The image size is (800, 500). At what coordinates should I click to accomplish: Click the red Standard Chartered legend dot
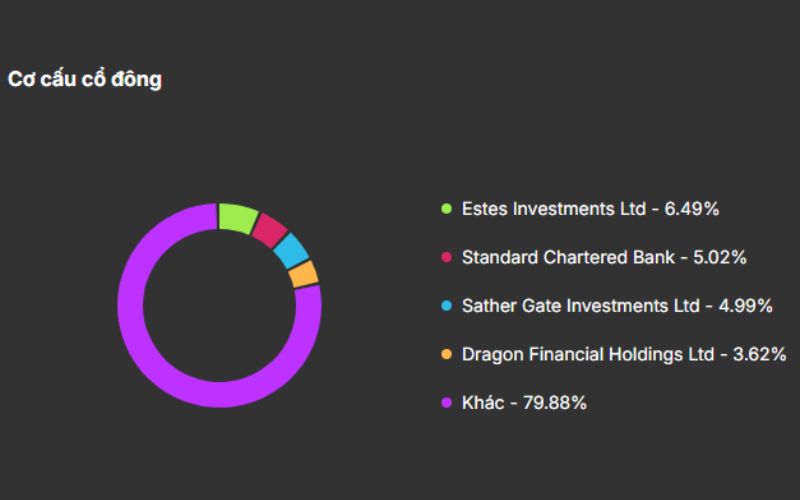pyautogui.click(x=446, y=257)
